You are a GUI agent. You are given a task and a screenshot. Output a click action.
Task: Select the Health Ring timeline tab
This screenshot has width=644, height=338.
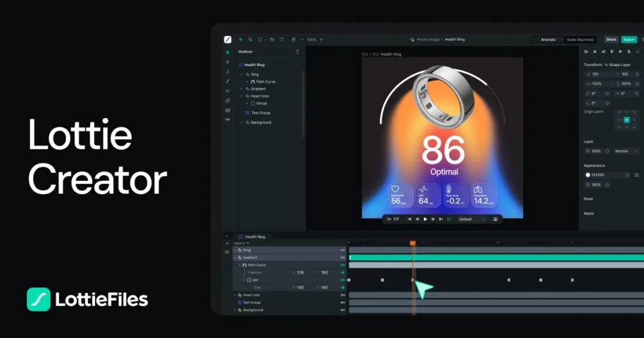(x=252, y=237)
